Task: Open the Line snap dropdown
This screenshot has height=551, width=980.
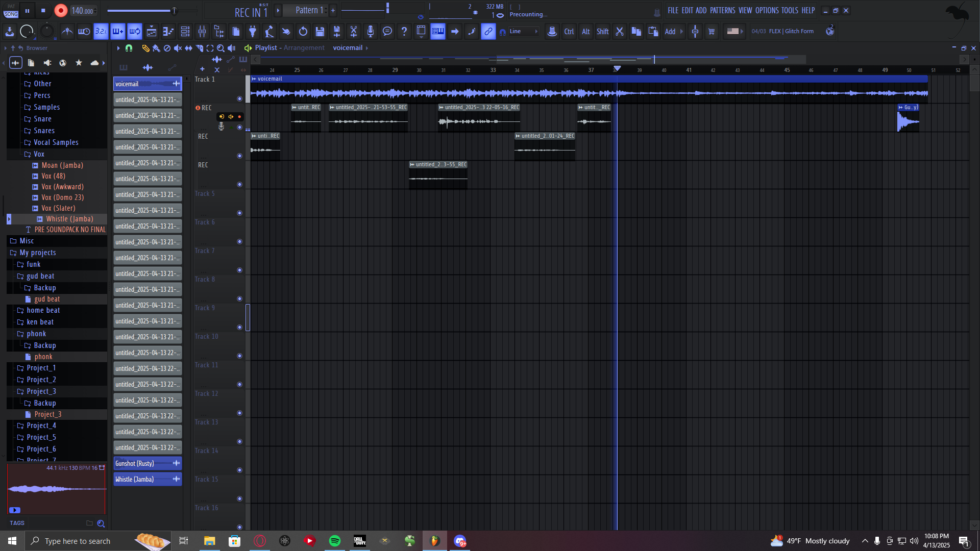Action: tap(524, 32)
